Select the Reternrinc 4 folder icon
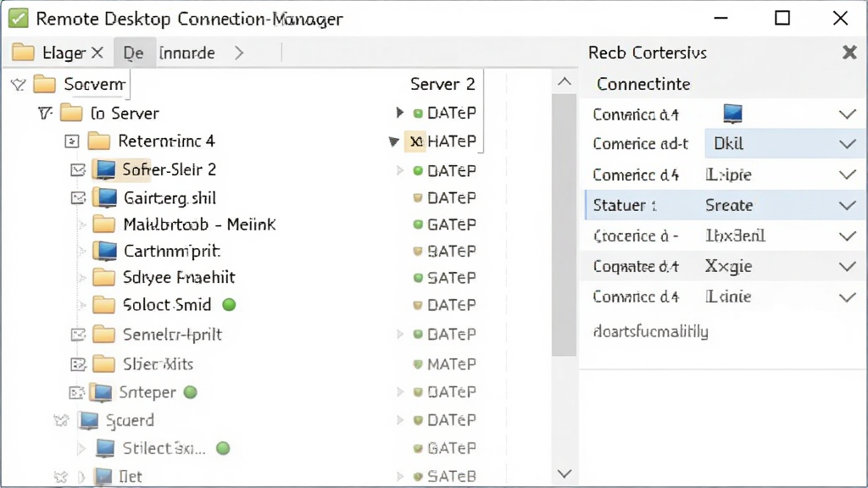 tap(99, 141)
